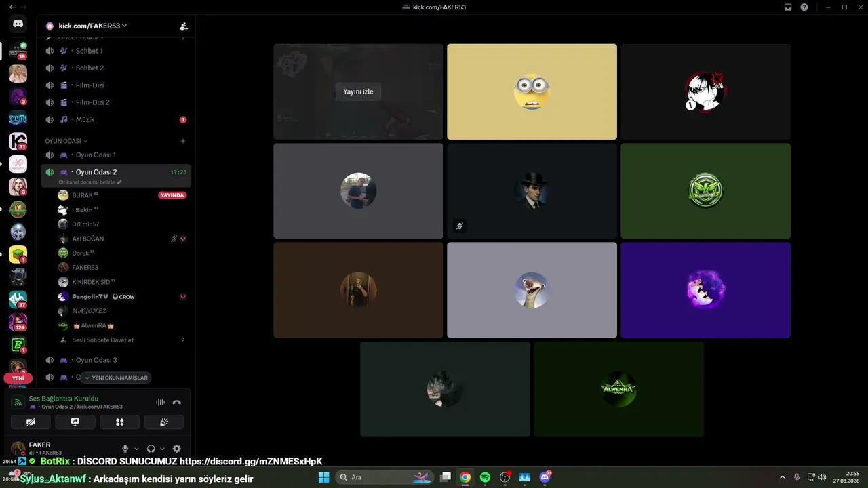This screenshot has height=488, width=868.
Task: Join the Film-Dizi voice channel
Action: (115, 85)
